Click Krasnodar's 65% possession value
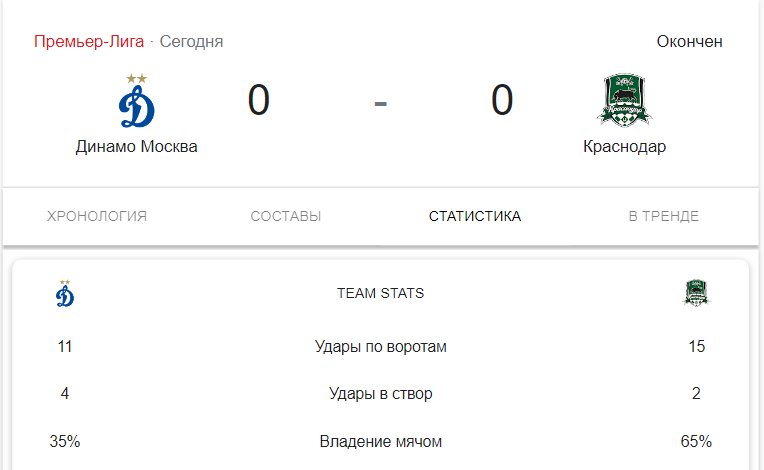The height and width of the screenshot is (470, 764). (696, 441)
